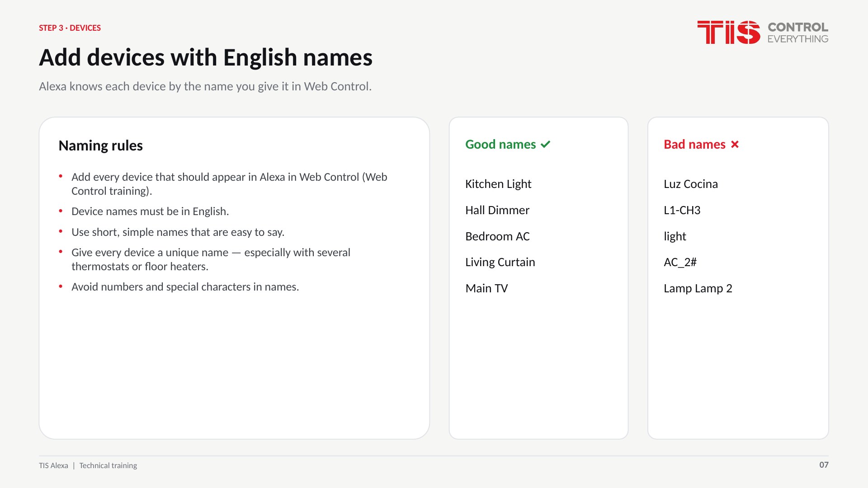Select the 'L1-CH3' bad name

pos(682,210)
